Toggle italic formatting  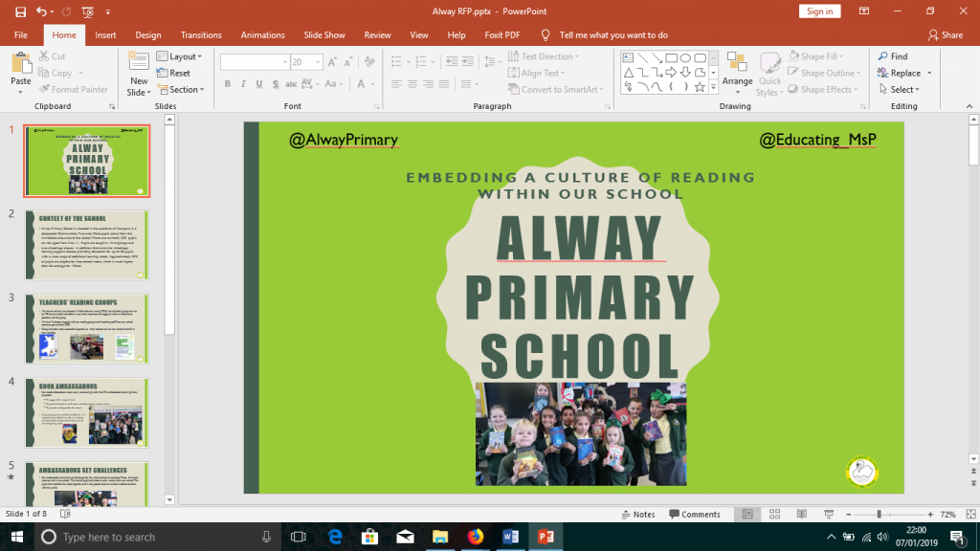coord(242,84)
